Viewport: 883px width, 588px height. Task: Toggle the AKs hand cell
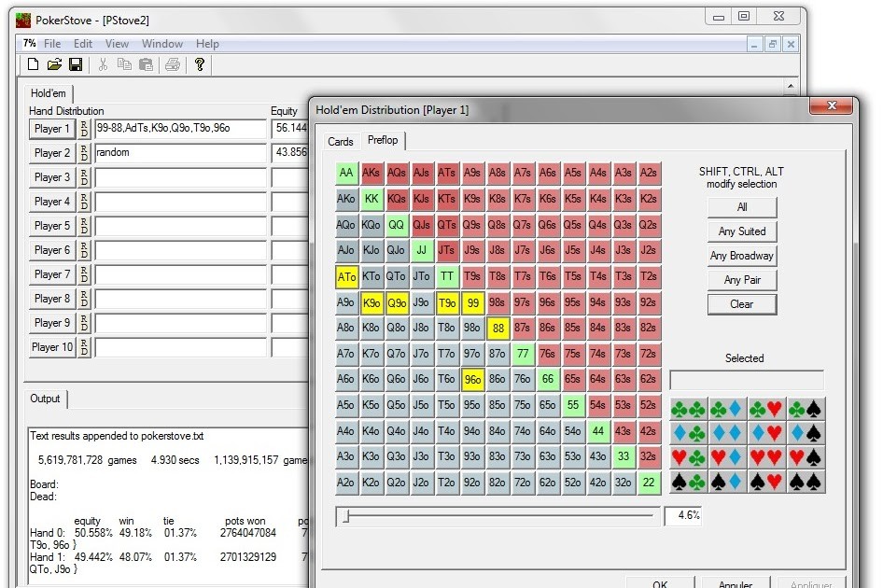371,173
